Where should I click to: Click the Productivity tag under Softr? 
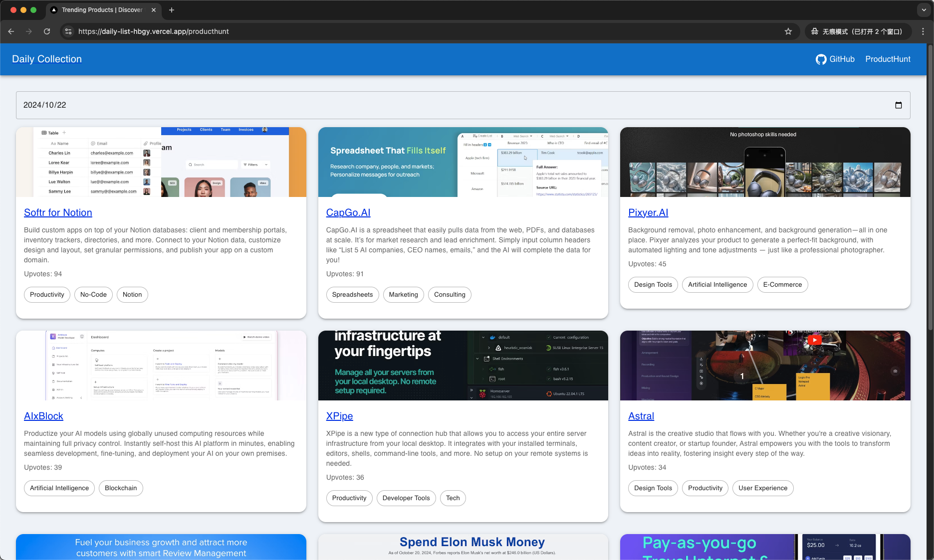[x=47, y=295]
